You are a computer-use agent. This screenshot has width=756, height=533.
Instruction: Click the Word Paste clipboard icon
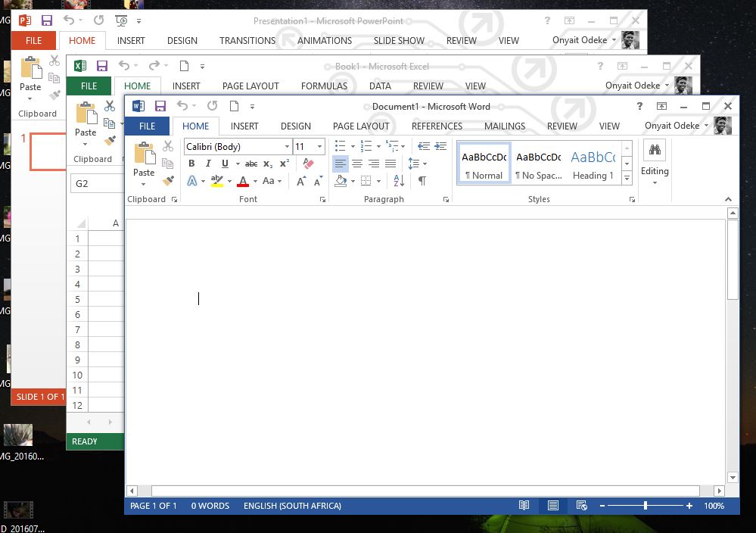coord(144,154)
